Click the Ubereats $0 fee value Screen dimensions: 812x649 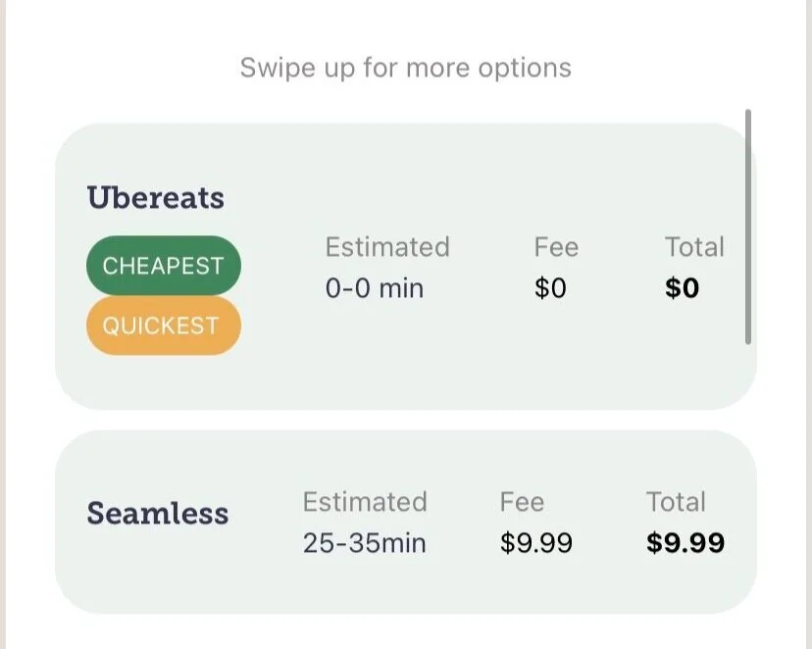point(550,288)
